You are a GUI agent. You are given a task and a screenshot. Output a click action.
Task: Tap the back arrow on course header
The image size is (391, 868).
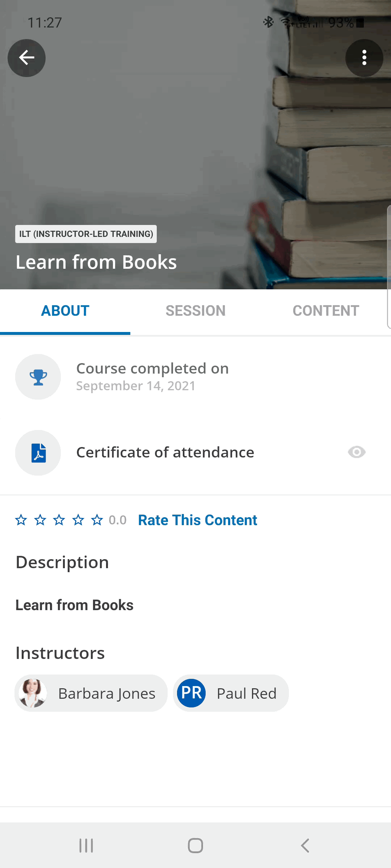click(x=26, y=58)
